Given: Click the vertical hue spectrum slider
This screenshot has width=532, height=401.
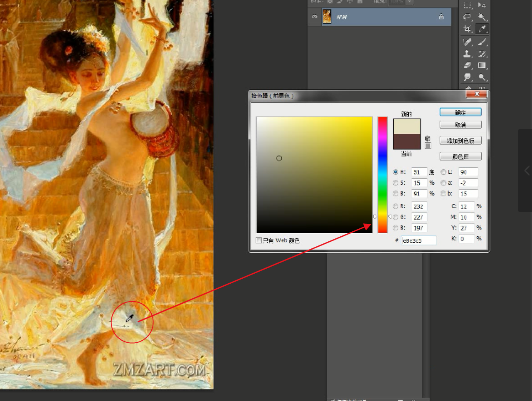Looking at the screenshot, I should [382, 175].
